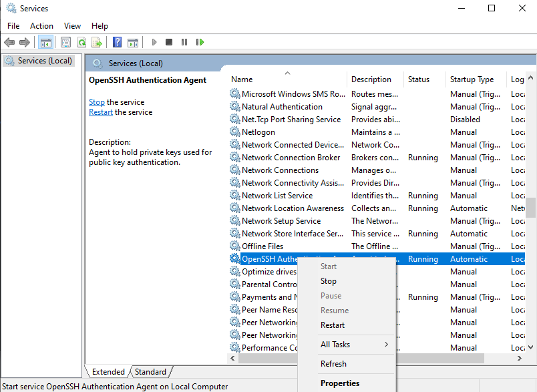Click the gear icon for Offline Files
Viewport: 537px width, 392px height.
[235, 246]
